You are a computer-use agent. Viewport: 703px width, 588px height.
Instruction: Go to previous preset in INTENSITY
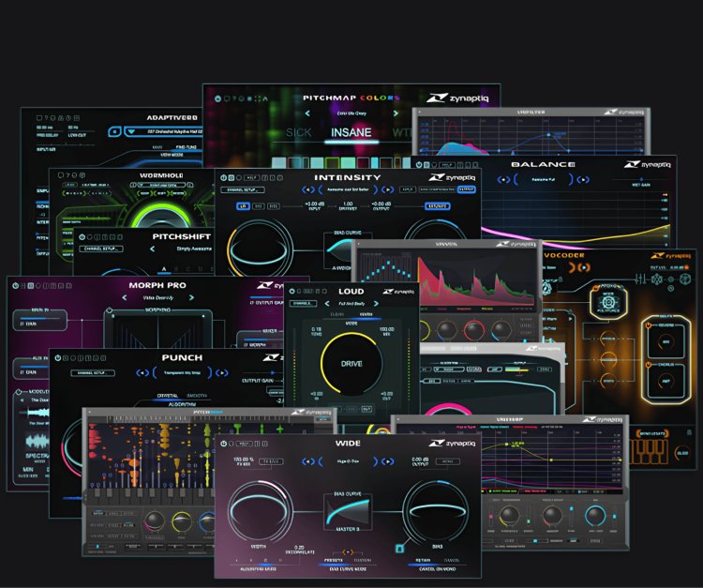point(307,189)
